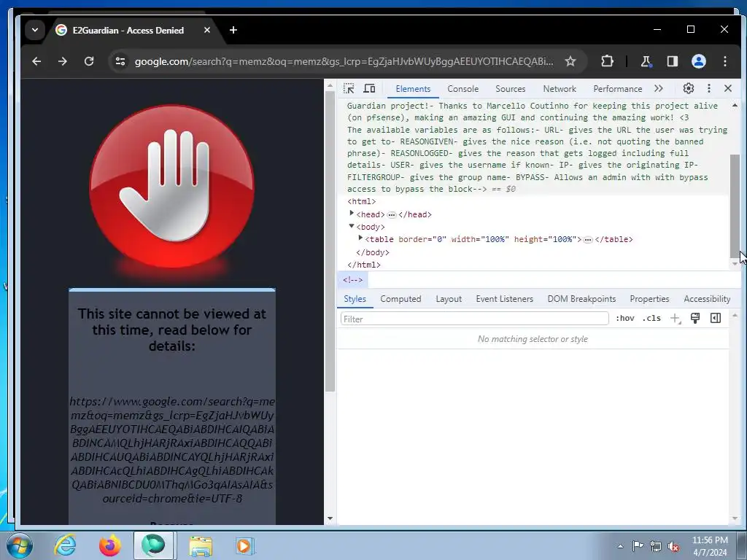Click the red stop hand image
Image resolution: width=747 pixels, height=560 pixels.
pos(172,187)
